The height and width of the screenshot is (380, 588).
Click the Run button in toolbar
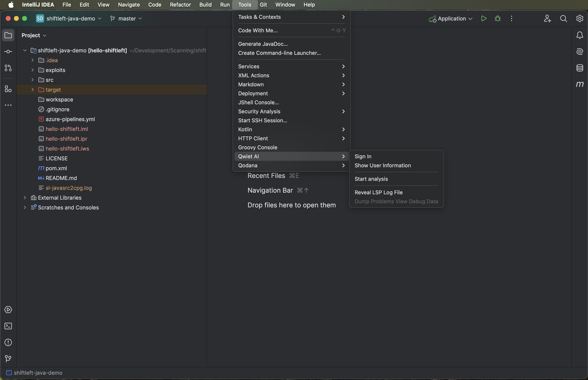click(483, 18)
